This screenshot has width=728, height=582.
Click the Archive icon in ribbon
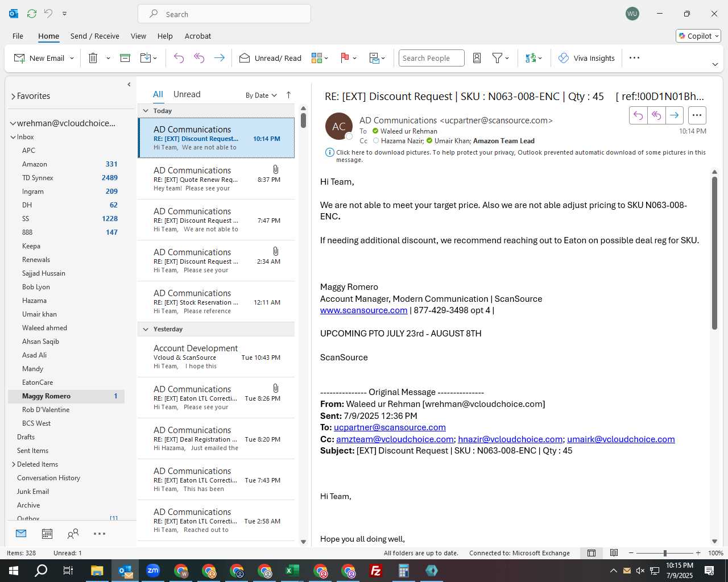click(x=125, y=58)
